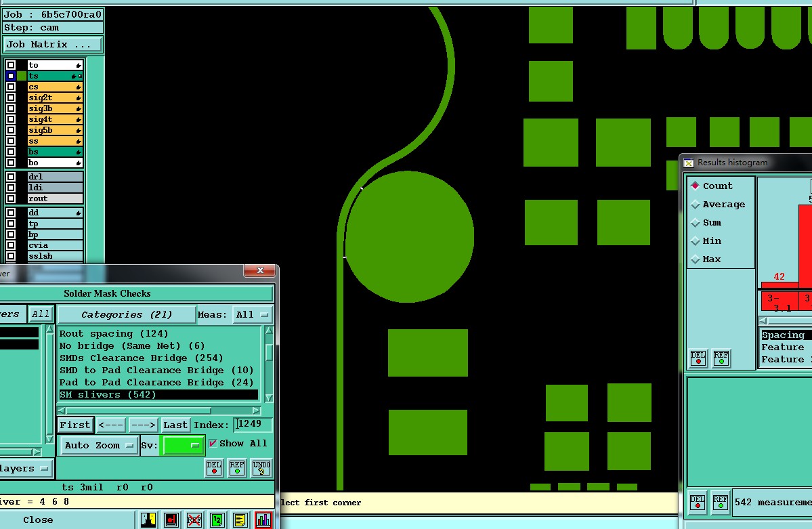The height and width of the screenshot is (529, 812).
Task: Select the Min radio option
Action: [x=696, y=241]
